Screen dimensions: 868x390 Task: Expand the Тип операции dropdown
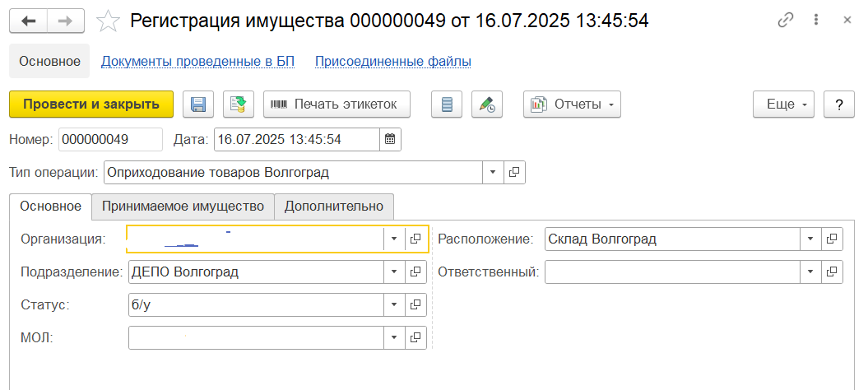493,172
